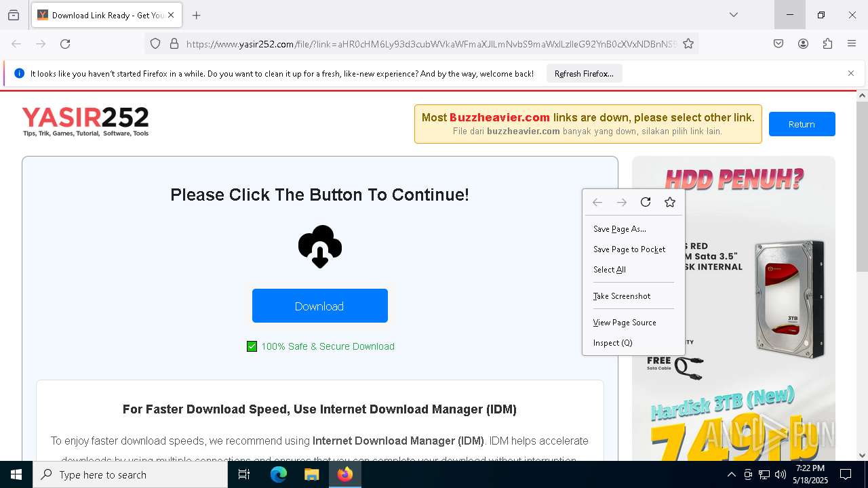
Task: Click Forward arrow in context menu
Action: tap(622, 202)
